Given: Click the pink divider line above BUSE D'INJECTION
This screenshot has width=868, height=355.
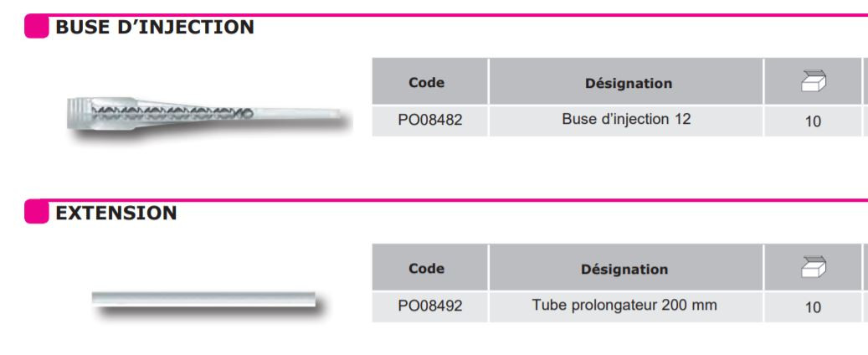Looking at the screenshot, I should [502, 15].
